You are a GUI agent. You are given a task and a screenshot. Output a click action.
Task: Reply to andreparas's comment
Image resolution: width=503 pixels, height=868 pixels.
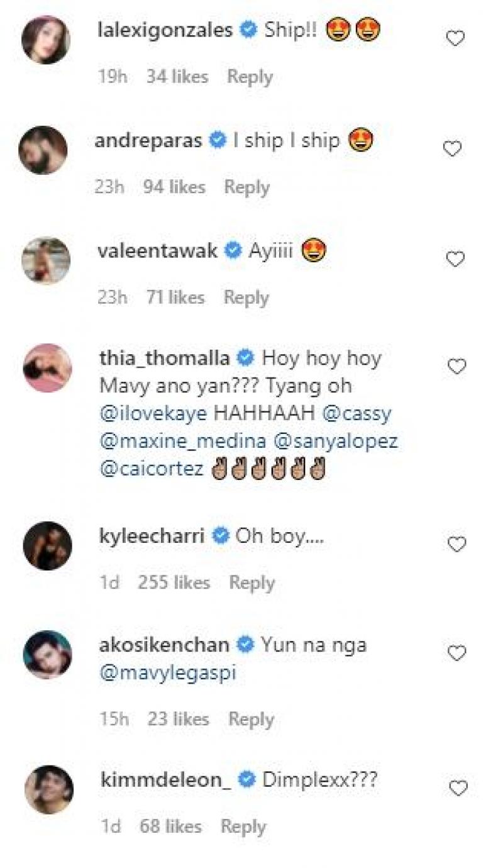247,187
